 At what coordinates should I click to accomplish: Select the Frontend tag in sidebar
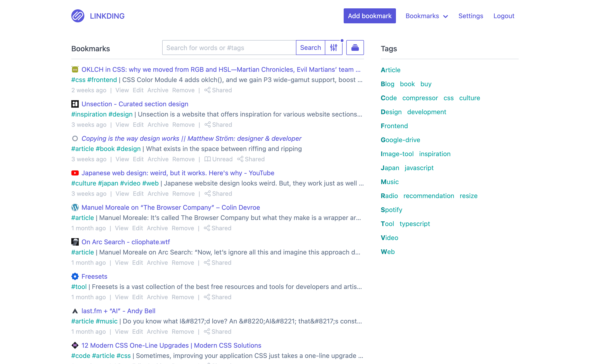pos(394,126)
